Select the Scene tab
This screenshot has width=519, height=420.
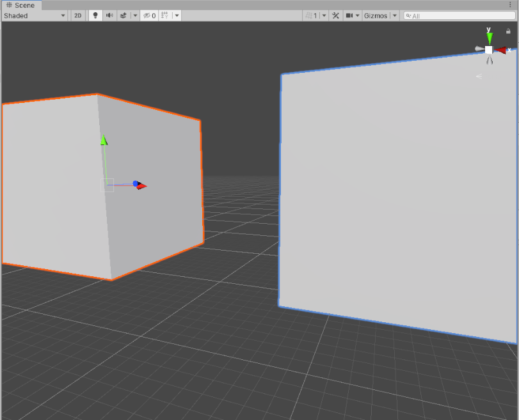tap(21, 5)
